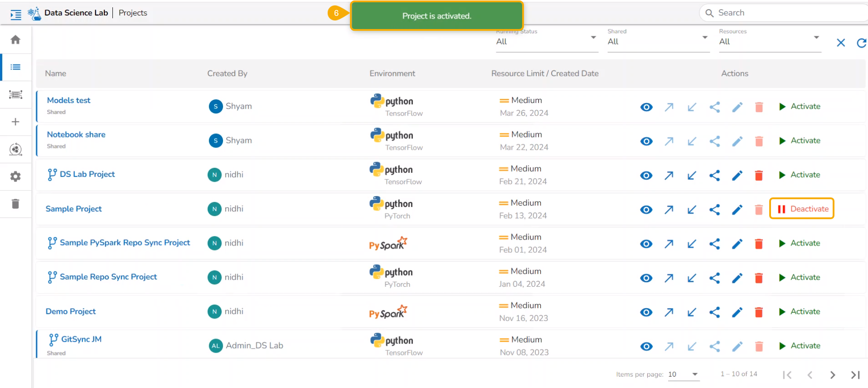Click the plus icon in the sidebar
868x388 pixels.
click(x=15, y=122)
